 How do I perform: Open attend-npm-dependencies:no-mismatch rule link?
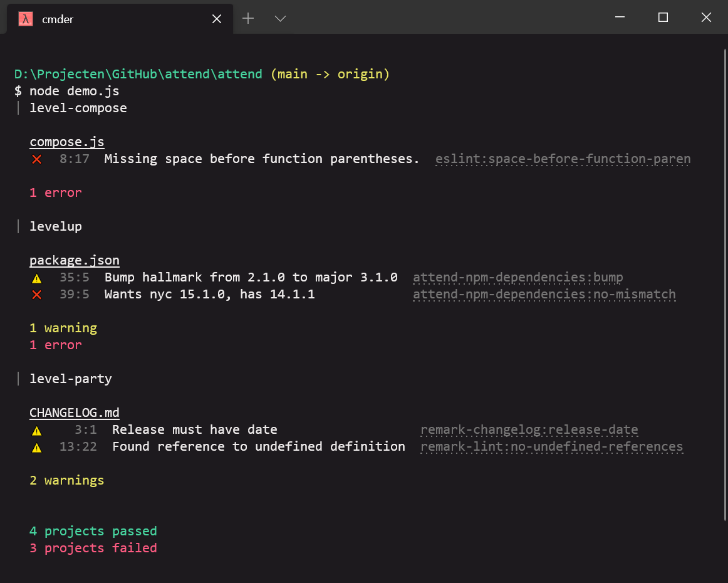click(544, 294)
